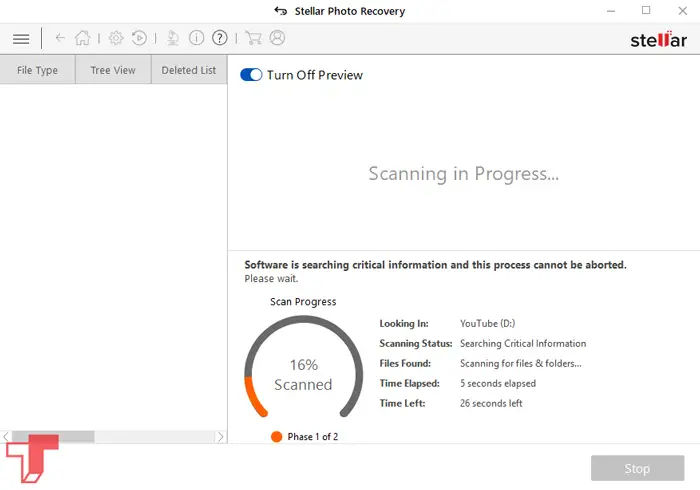The image size is (700, 490).
Task: Click the '16% Scanned' text
Action: (304, 374)
